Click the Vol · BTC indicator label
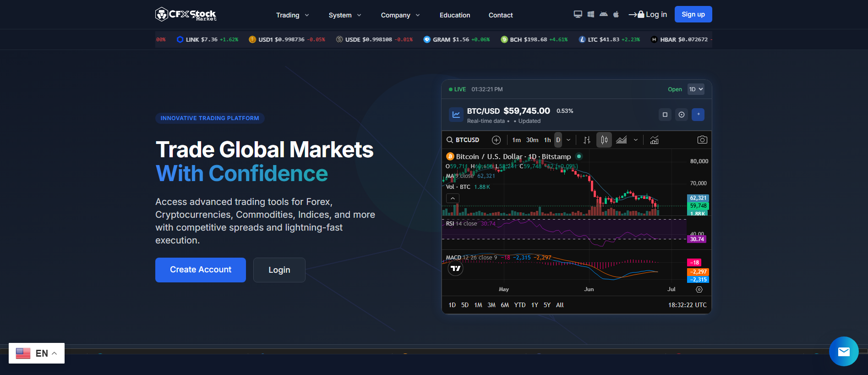The height and width of the screenshot is (375, 868). 458,187
